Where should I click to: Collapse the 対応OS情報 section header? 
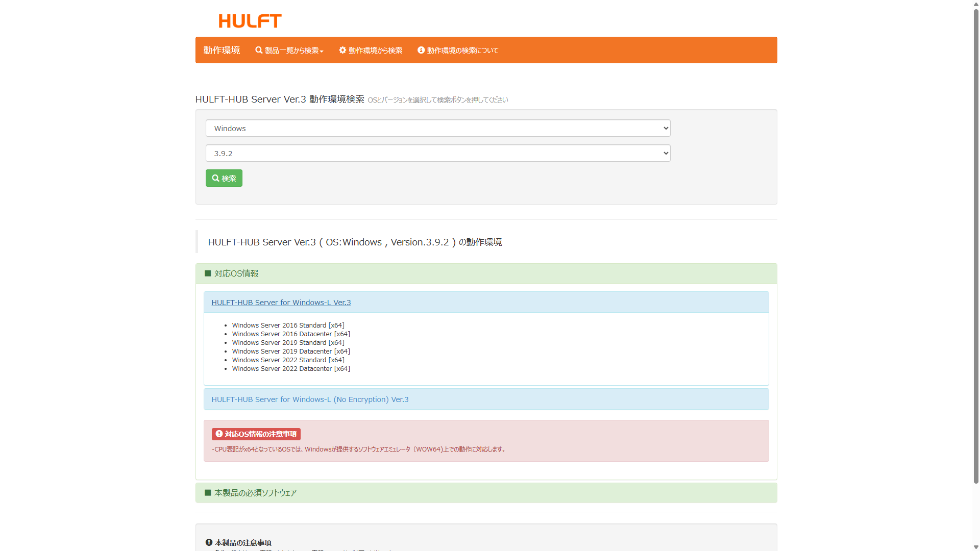point(236,273)
